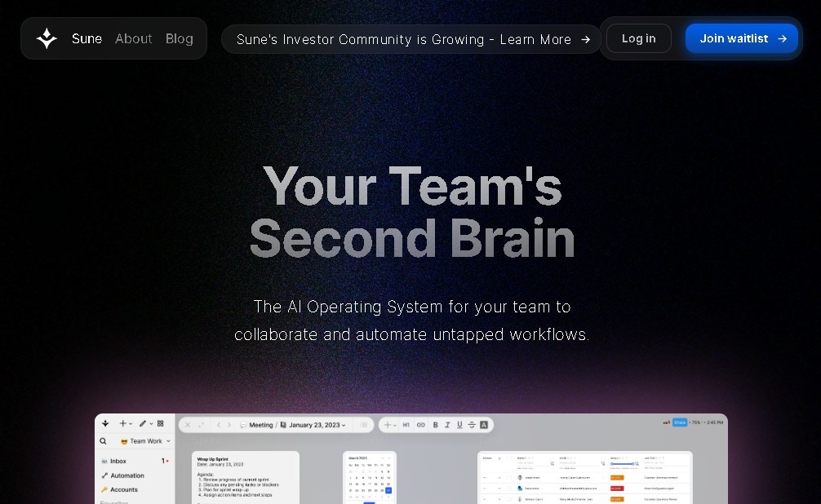821x504 pixels.
Task: Toggle underline formatting in the toolbar
Action: tap(458, 425)
